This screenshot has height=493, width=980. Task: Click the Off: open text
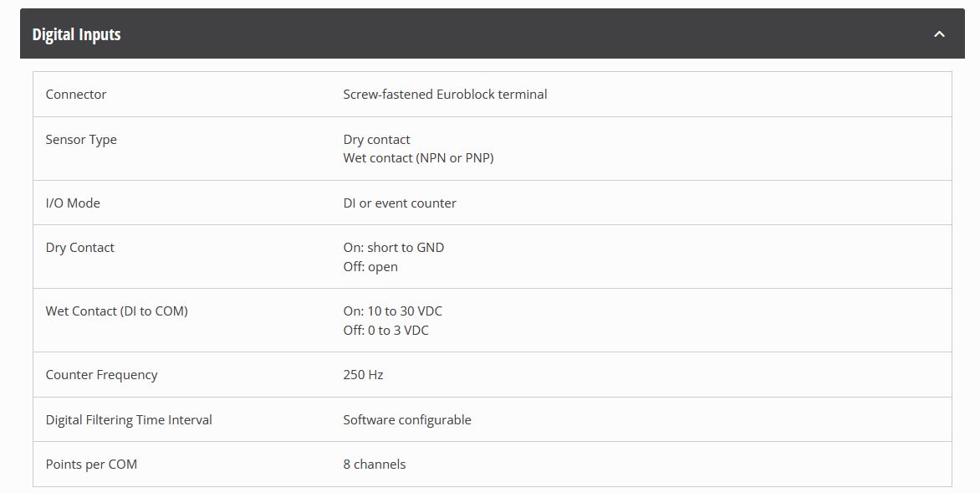click(370, 267)
